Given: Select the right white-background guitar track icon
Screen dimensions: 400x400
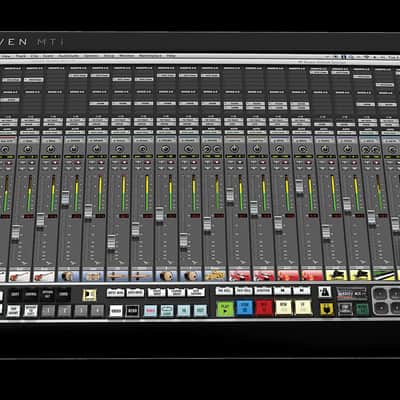Looking at the screenshot, I should (x=44, y=276).
